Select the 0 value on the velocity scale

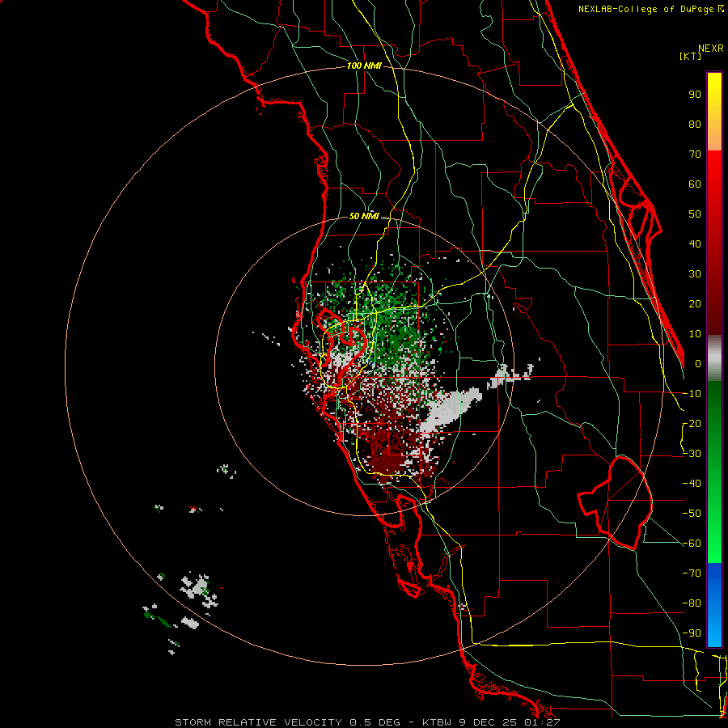tap(698, 364)
